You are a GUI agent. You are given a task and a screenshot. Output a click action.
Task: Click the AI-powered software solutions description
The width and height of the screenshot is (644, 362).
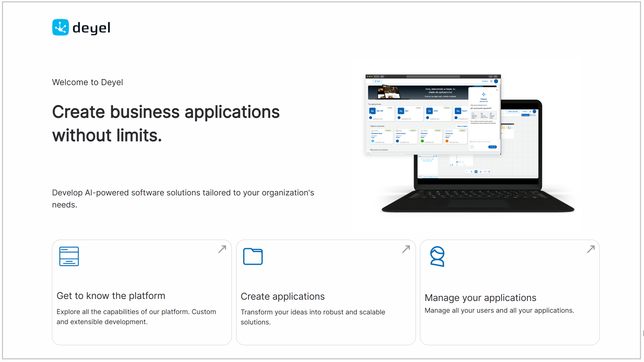(183, 198)
